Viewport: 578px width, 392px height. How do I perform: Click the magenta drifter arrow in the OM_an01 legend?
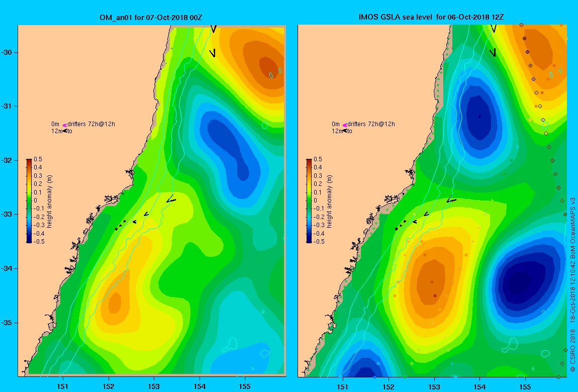click(x=65, y=125)
